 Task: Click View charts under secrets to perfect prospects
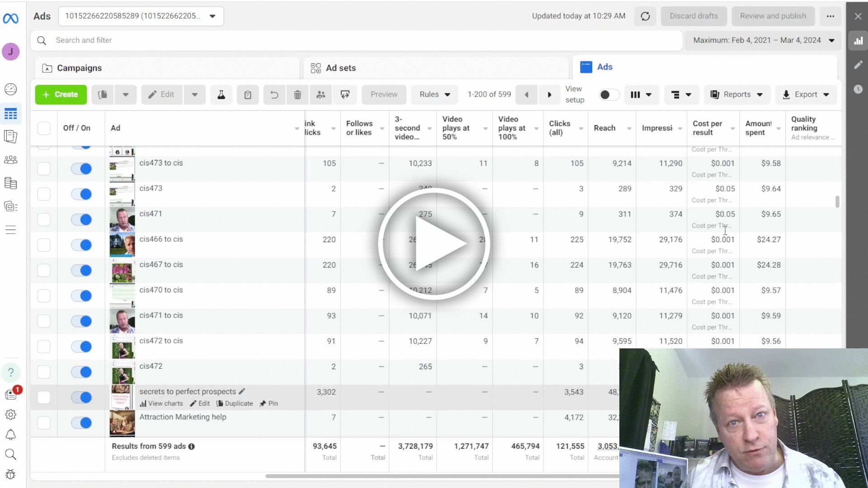161,404
